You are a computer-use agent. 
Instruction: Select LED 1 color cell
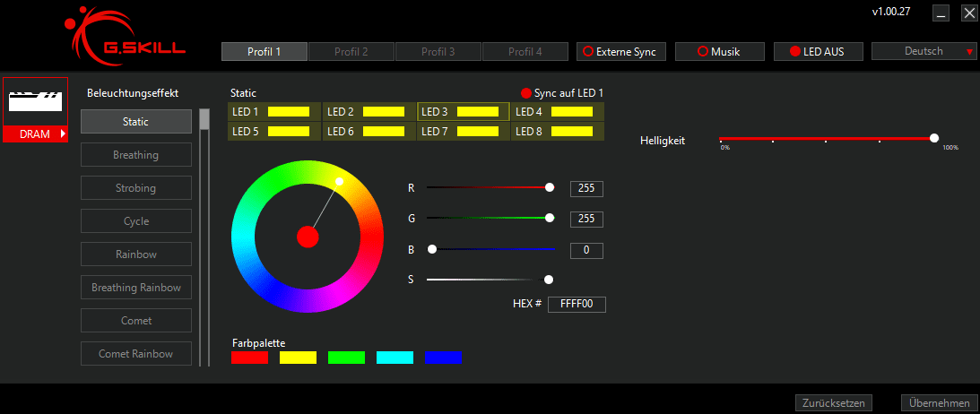(x=274, y=112)
